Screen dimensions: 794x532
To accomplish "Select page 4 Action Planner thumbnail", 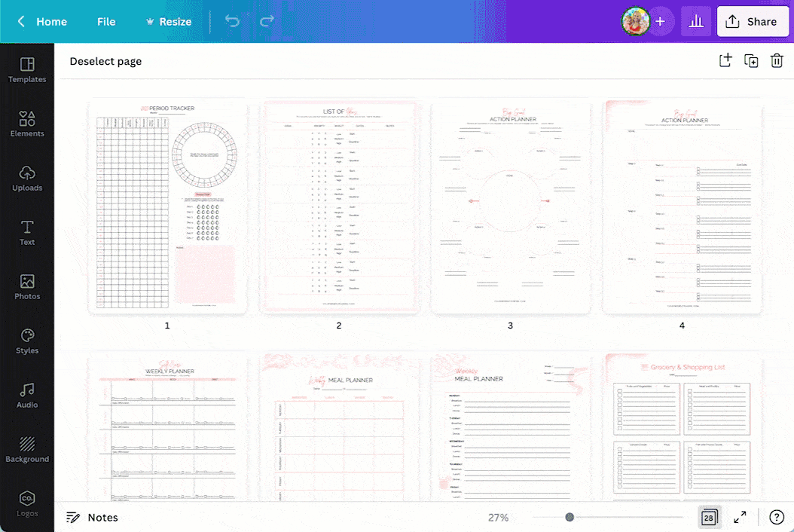I will click(x=682, y=206).
